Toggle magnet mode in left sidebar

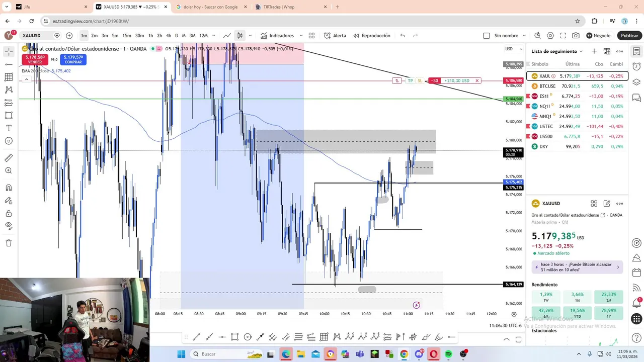tap(9, 188)
